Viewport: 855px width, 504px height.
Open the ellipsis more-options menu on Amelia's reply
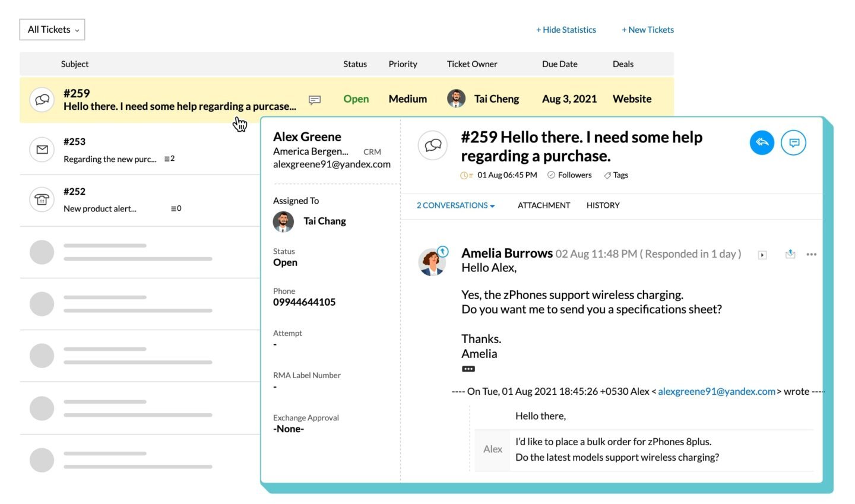tap(812, 254)
